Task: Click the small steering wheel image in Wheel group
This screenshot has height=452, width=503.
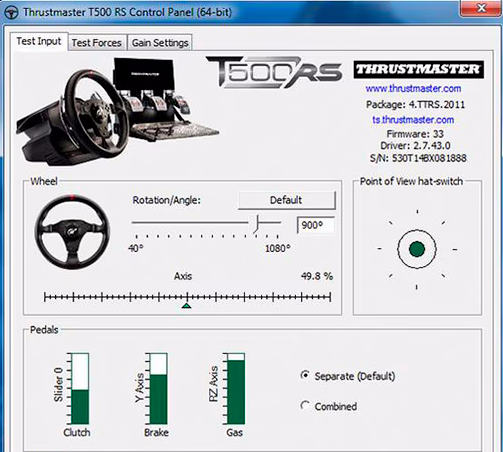Action: (x=72, y=232)
